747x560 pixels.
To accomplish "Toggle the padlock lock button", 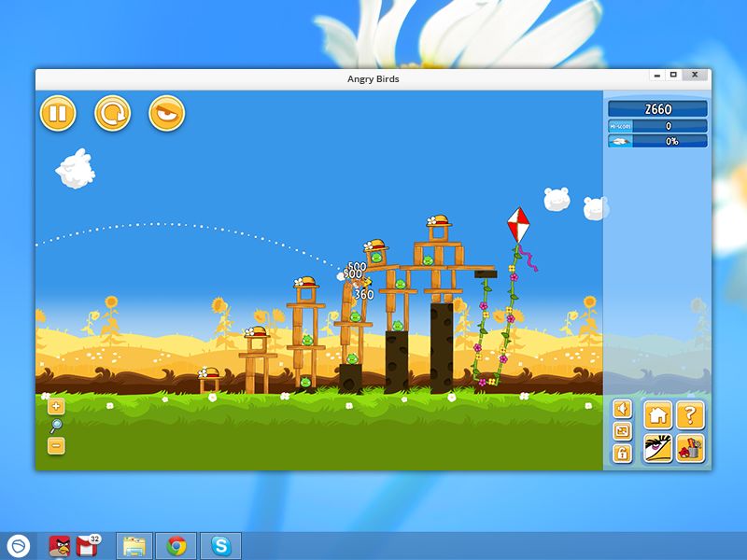I will (622, 454).
